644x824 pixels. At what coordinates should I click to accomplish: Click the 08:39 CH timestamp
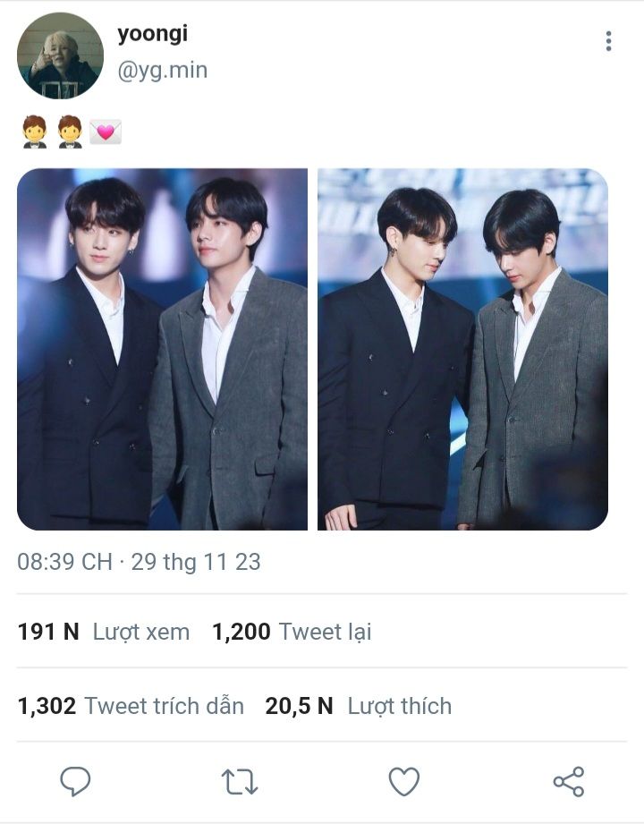coord(64,562)
